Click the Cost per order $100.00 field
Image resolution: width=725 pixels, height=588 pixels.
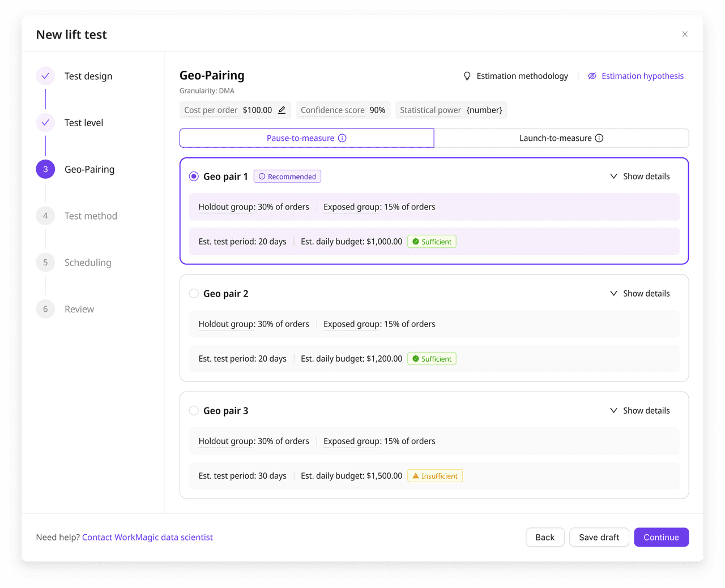235,110
